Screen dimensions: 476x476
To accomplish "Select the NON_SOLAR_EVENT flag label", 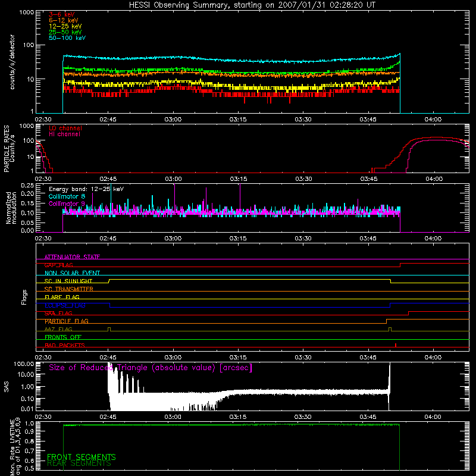I will (x=72, y=273).
